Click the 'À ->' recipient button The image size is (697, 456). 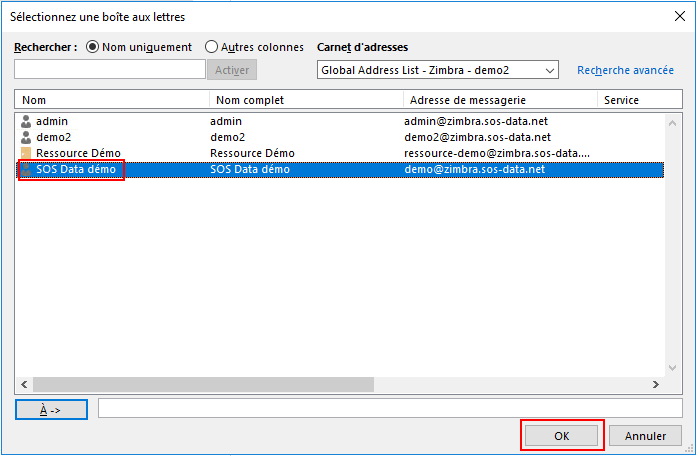point(52,409)
